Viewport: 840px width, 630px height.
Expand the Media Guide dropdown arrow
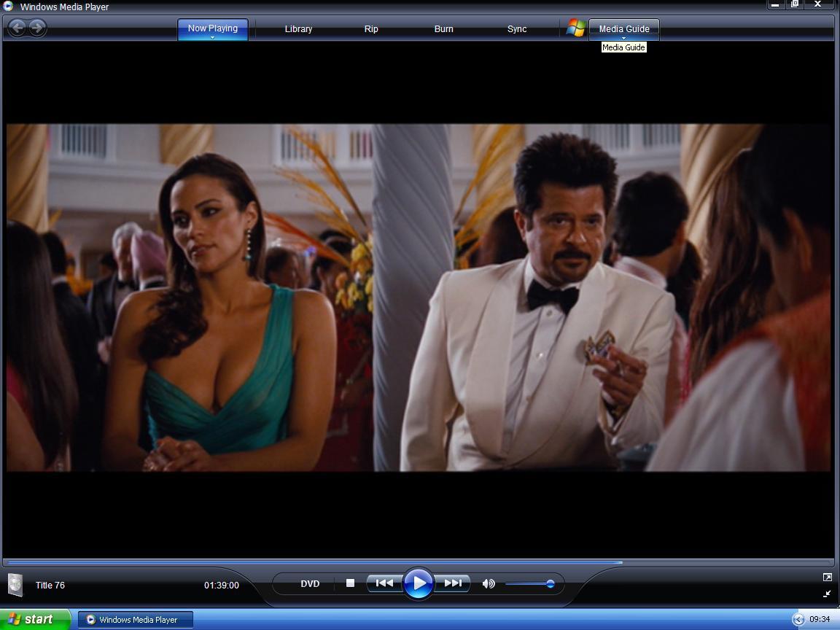(623, 38)
